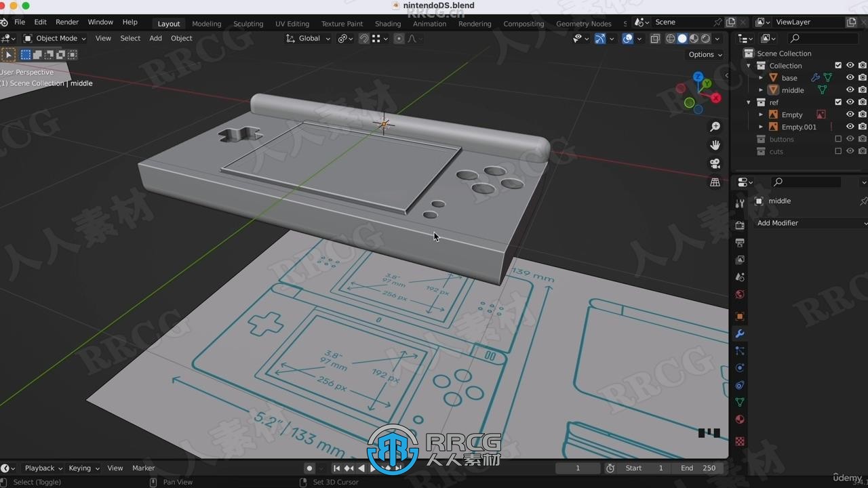Hide the middle object with its eye icon
Screen dimensions: 868x488
coord(850,90)
